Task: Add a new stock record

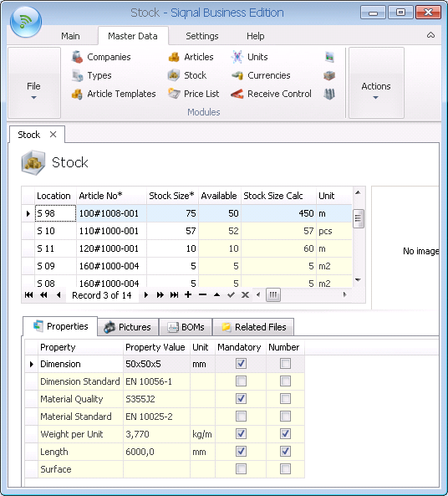Action: point(188,294)
